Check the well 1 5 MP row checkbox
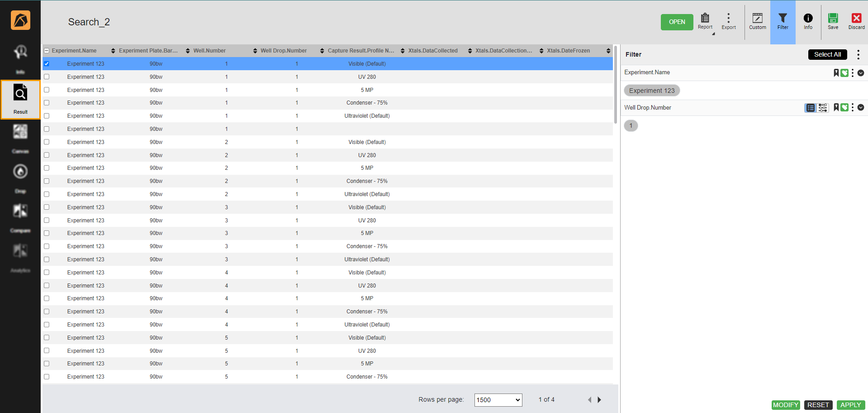 click(x=47, y=90)
